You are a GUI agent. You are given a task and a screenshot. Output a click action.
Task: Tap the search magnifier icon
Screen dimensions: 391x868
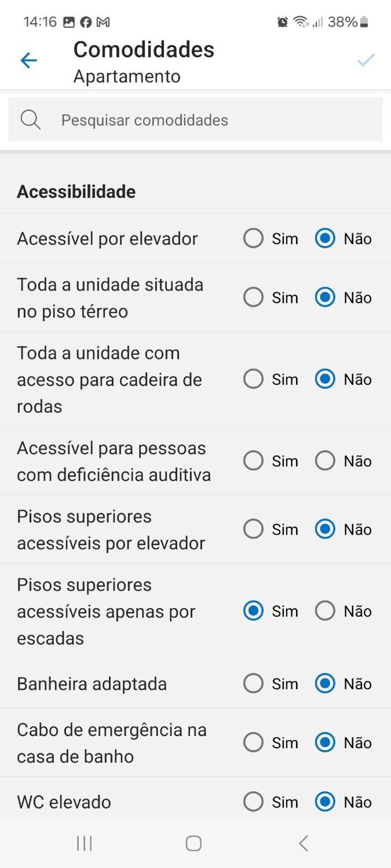click(30, 120)
